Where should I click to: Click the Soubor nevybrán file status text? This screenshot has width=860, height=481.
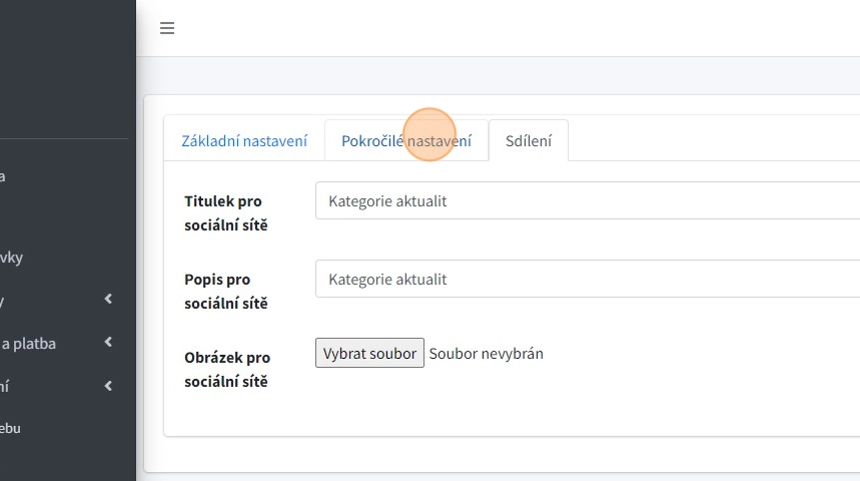coord(486,353)
